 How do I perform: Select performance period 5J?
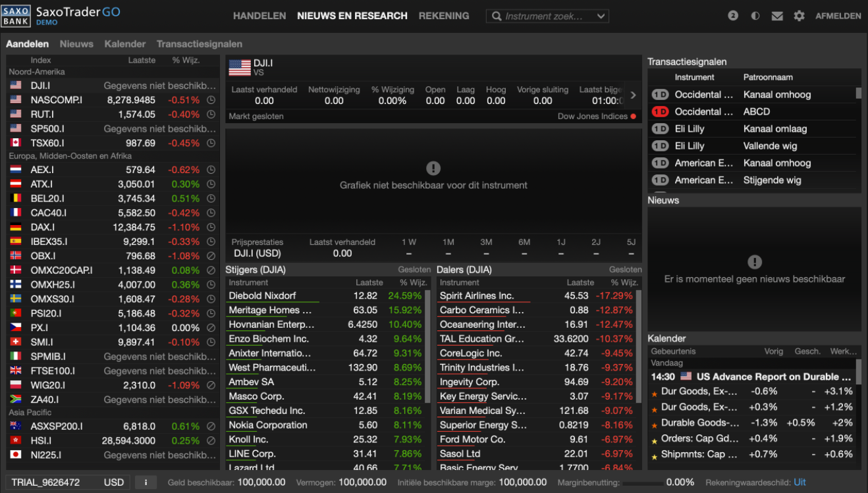tap(631, 242)
